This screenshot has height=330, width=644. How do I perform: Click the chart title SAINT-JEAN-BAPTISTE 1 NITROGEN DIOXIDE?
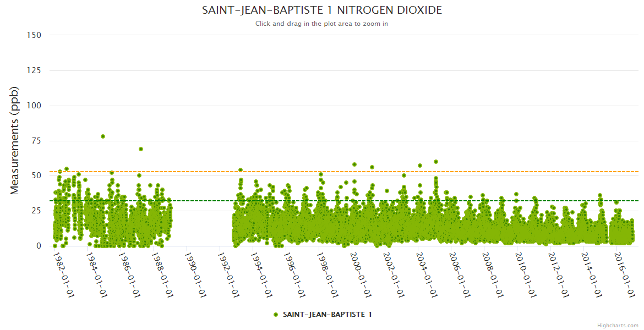321,10
